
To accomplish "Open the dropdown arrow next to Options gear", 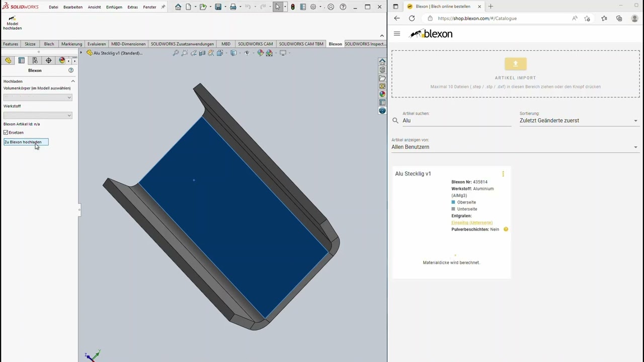I will coord(320,7).
